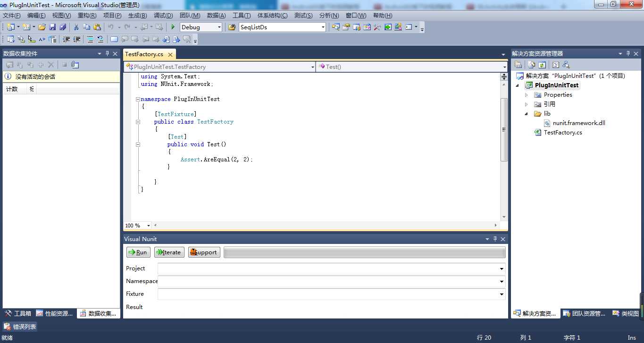The height and width of the screenshot is (343, 644).
Task: Click View Class Diagram icon in Solution Explorer
Action: tap(566, 65)
